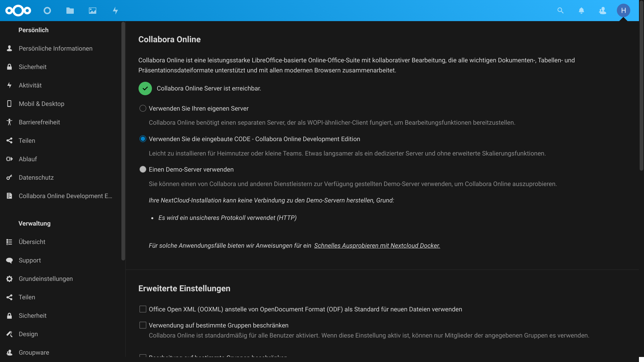
Task: Click the search magnifier icon
Action: [560, 10]
